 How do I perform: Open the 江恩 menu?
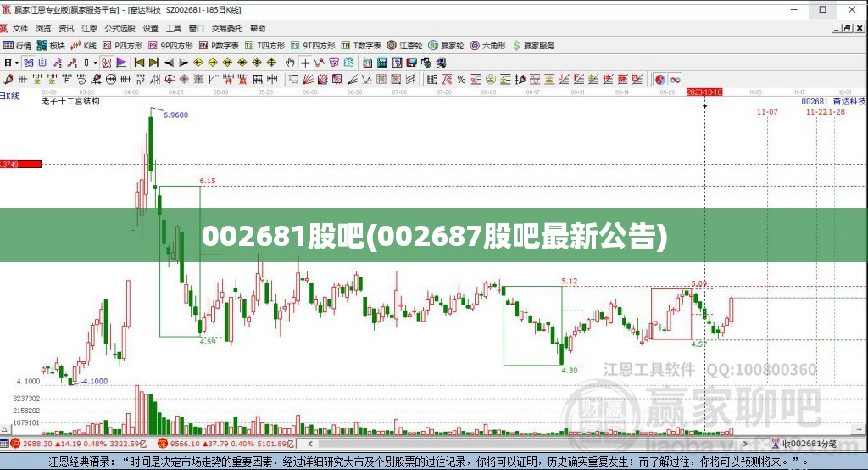point(89,28)
